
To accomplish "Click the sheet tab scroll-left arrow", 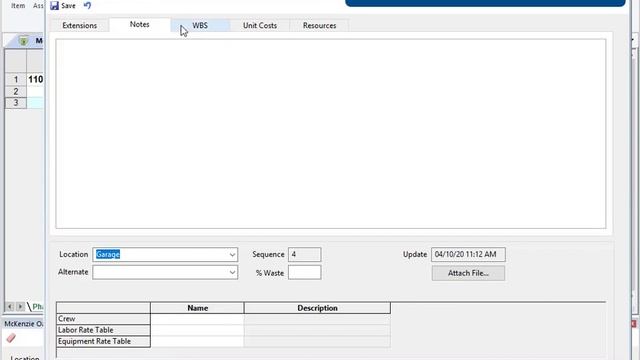I will [x=10, y=306].
